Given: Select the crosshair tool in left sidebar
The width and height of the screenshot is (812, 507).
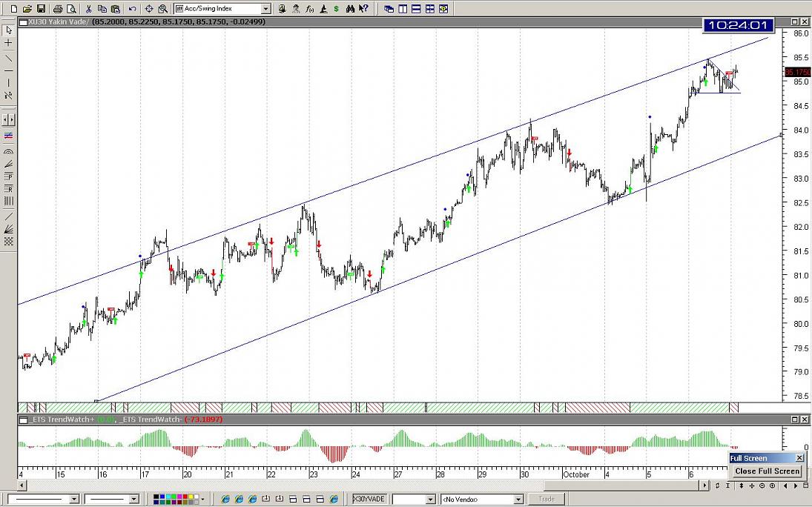Looking at the screenshot, I should 8,43.
